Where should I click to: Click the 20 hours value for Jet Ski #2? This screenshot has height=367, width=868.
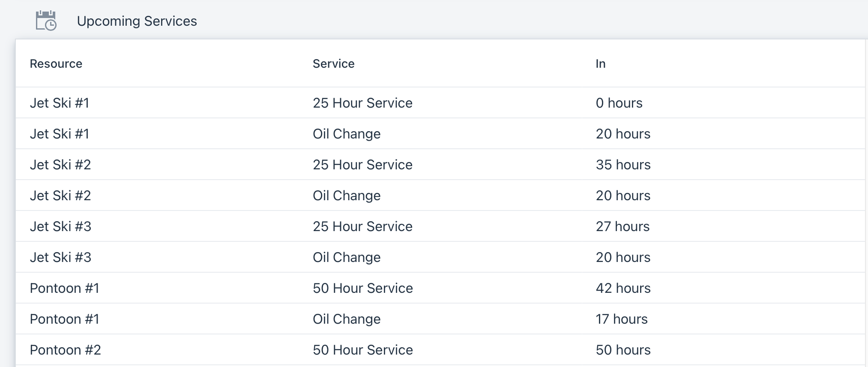click(x=623, y=196)
